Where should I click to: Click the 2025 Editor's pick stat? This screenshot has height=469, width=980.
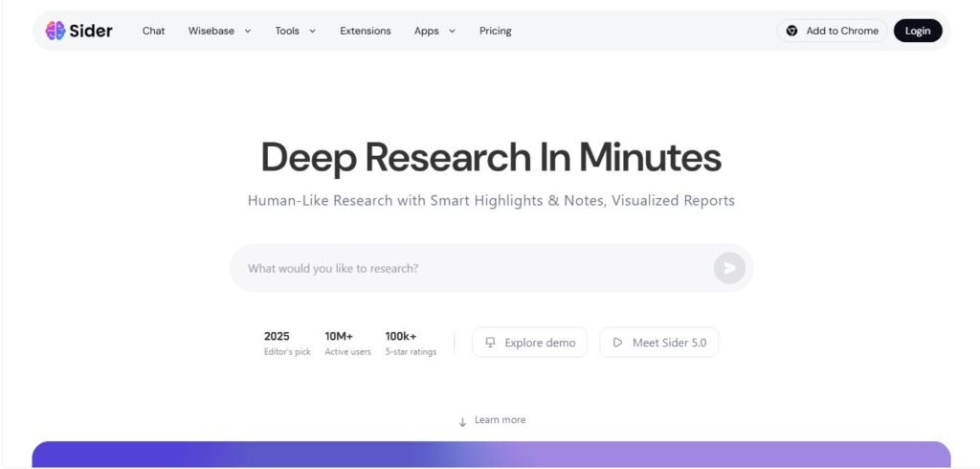(287, 343)
